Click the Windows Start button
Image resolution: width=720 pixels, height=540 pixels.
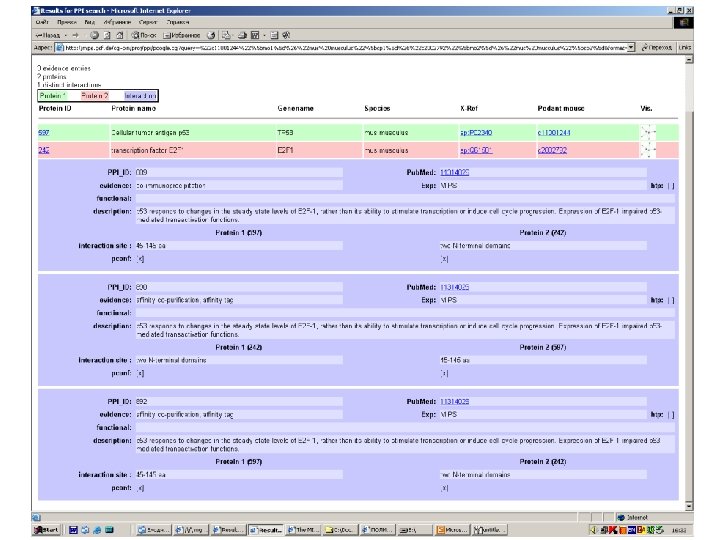point(48,529)
